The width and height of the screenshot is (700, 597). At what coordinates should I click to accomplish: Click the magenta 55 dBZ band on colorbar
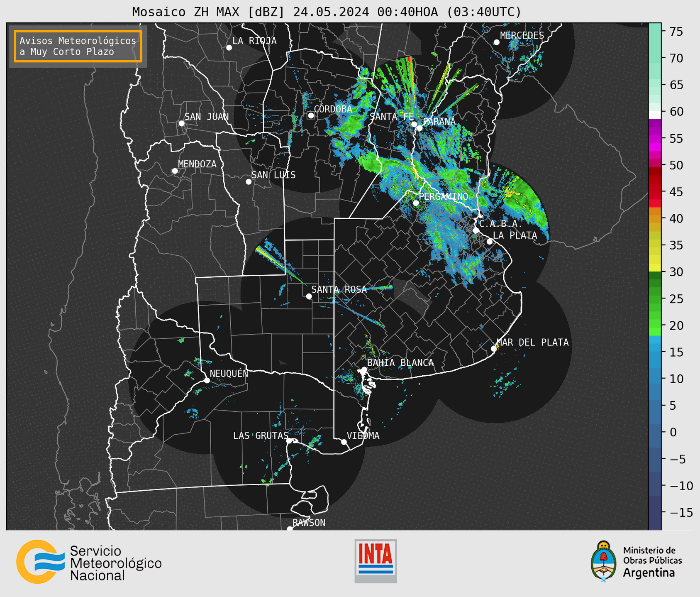pyautogui.click(x=655, y=138)
